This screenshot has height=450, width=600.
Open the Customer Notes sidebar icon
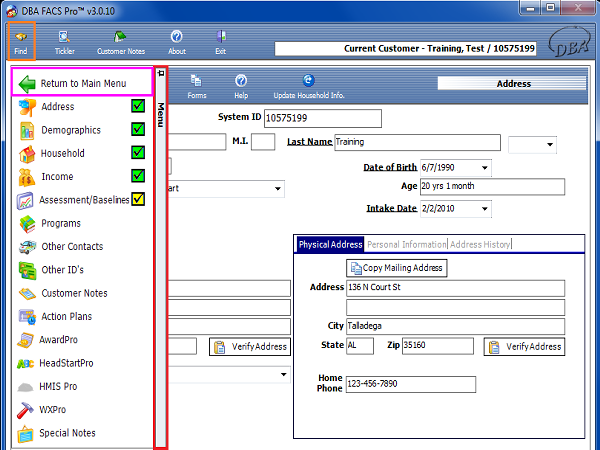click(x=28, y=293)
